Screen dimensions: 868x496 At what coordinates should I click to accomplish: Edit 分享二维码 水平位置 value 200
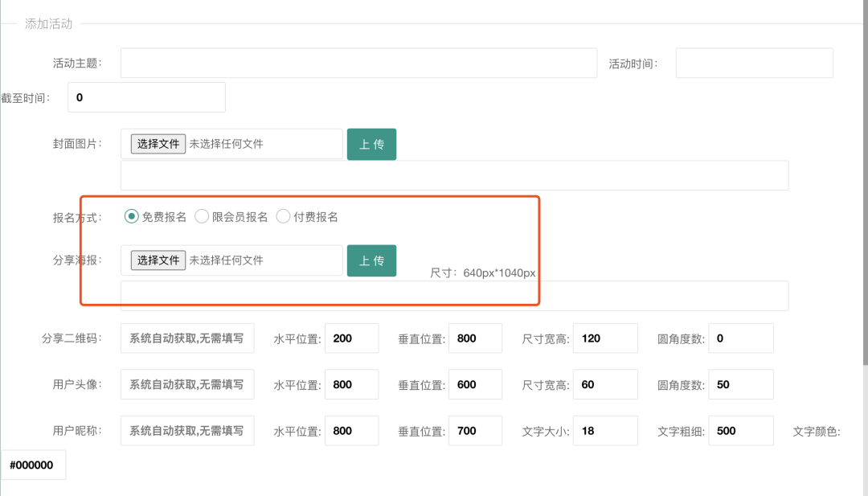351,338
